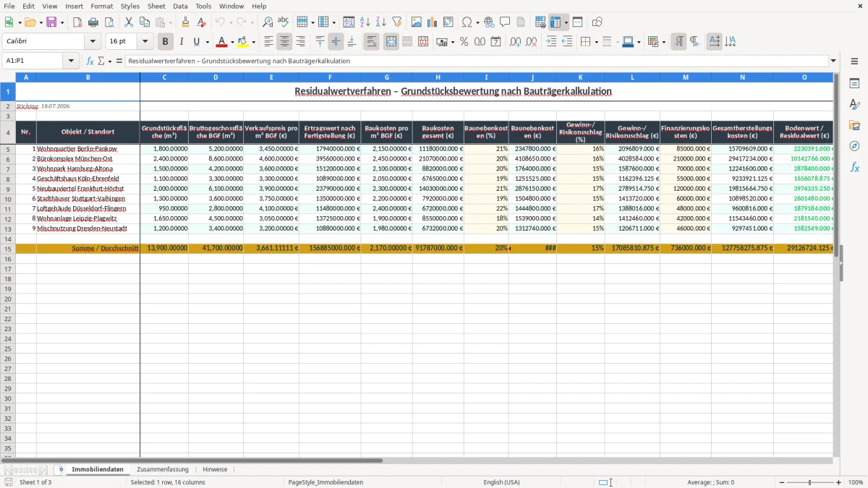
Task: Click the Copy icon
Action: (145, 22)
